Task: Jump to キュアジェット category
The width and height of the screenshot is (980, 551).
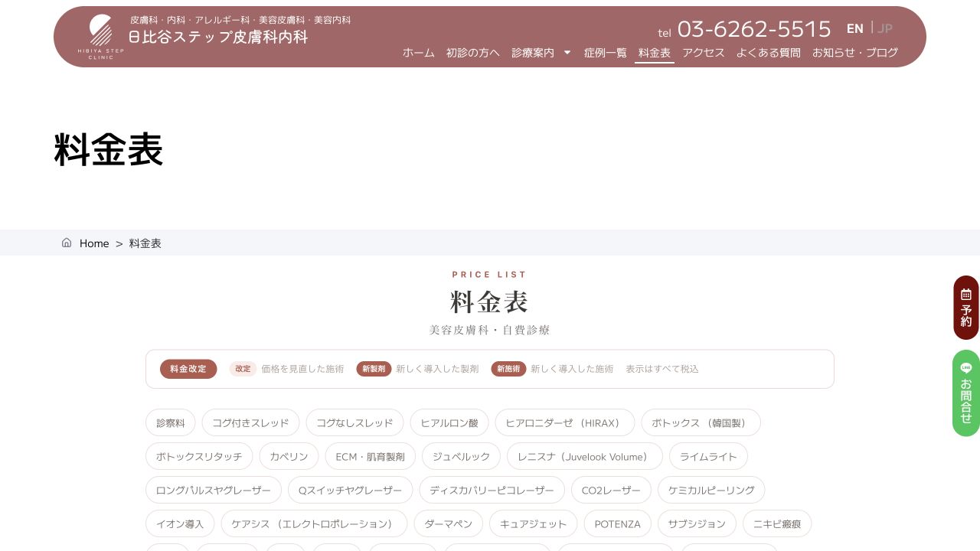Action: point(534,523)
